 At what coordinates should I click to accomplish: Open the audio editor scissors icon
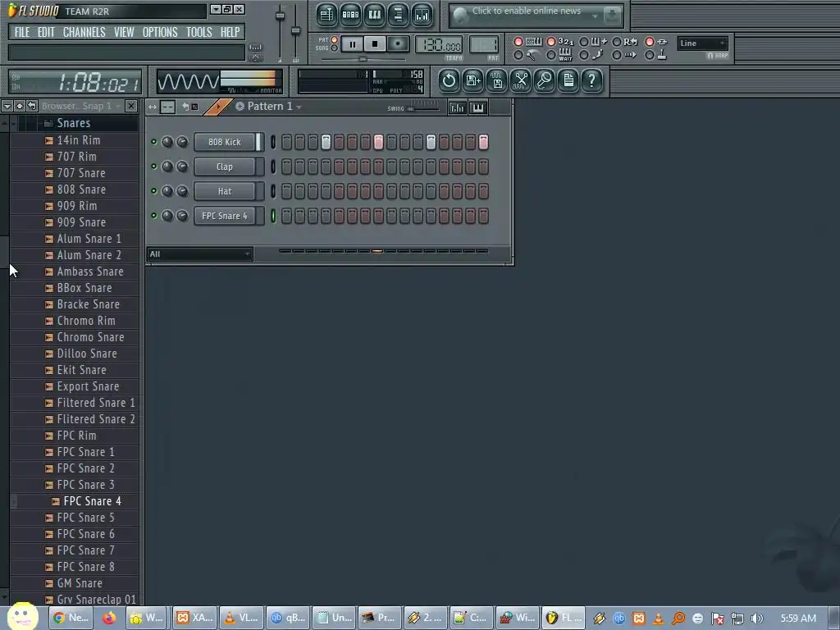click(521, 81)
